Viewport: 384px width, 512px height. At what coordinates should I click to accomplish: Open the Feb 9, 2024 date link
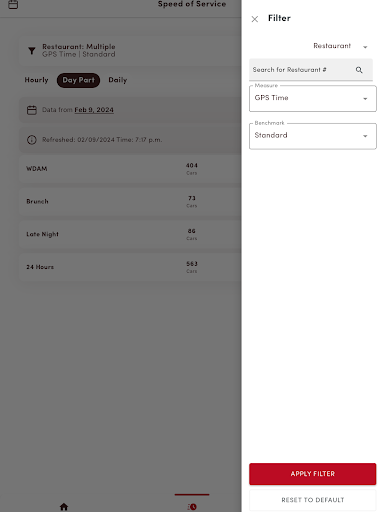click(x=94, y=110)
